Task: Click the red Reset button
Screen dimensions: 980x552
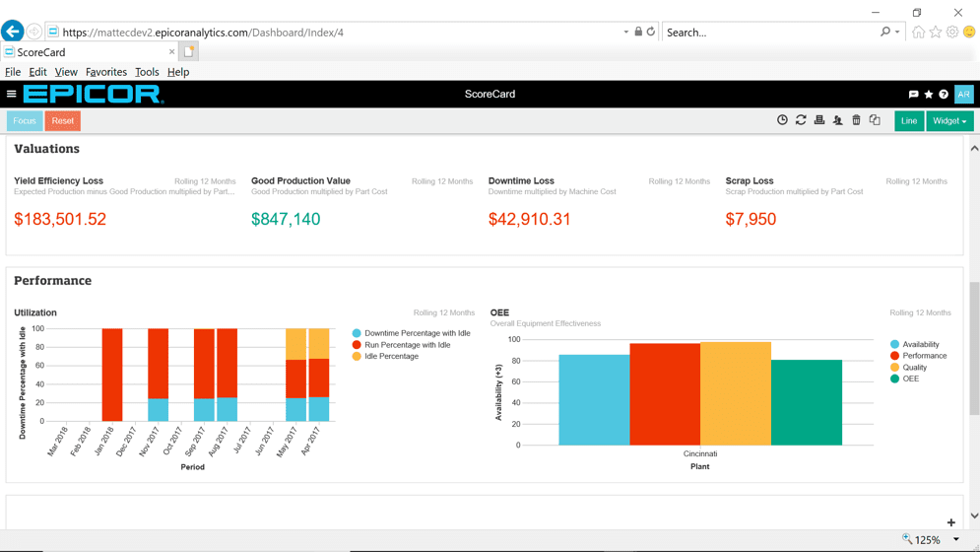Action: tap(62, 121)
